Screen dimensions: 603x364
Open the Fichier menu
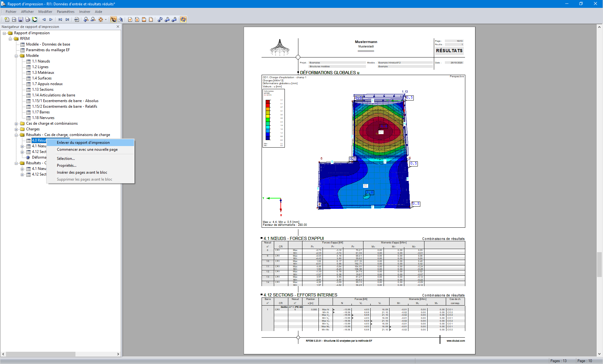tap(11, 12)
